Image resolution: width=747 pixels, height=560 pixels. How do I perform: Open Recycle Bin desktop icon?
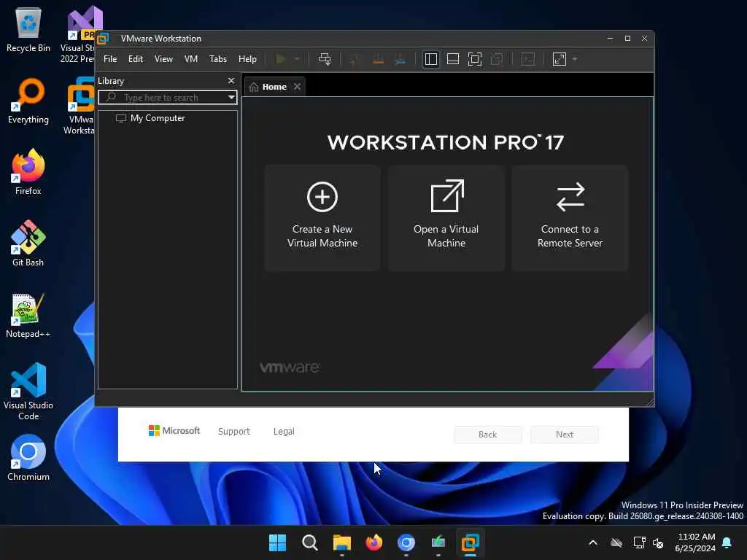coord(28,29)
